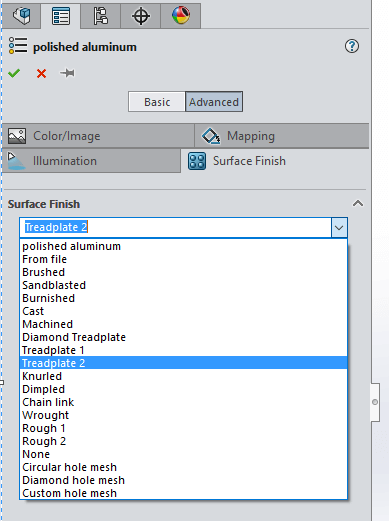Open the DisplayManager color ball tab

point(181,16)
